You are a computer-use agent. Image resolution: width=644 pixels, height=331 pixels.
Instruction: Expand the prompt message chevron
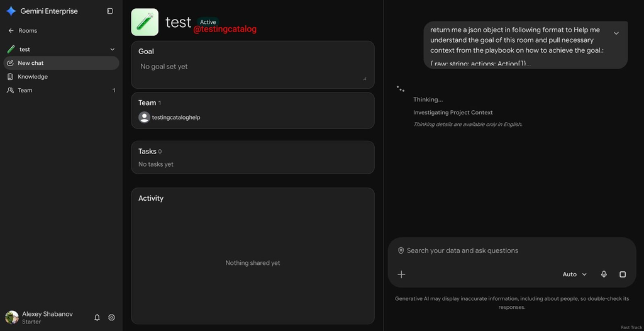616,33
